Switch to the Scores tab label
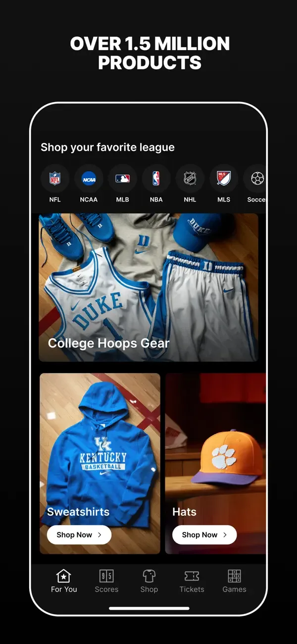The image size is (297, 644). click(x=106, y=590)
